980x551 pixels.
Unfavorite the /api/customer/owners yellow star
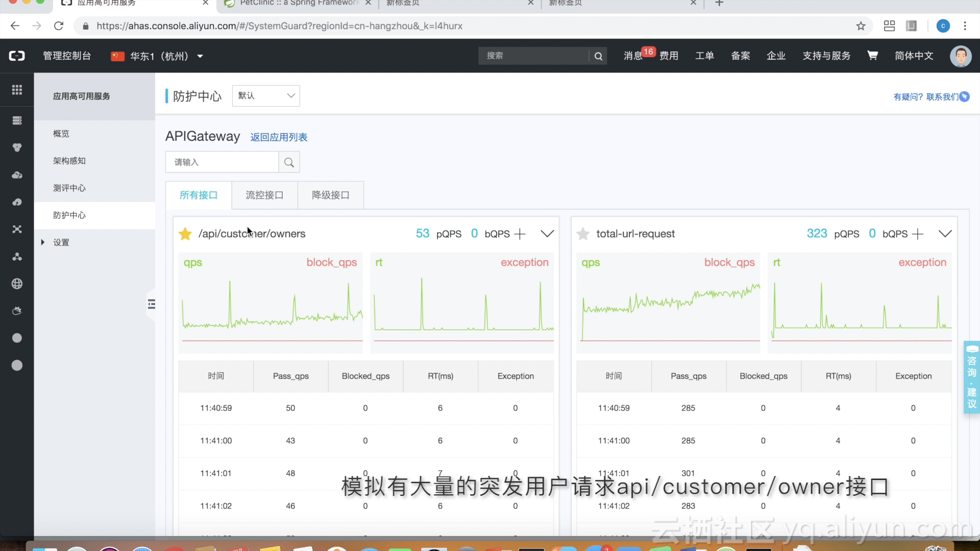point(185,234)
